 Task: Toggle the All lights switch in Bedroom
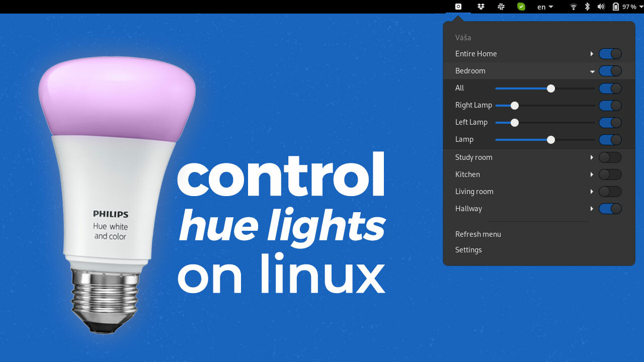click(610, 88)
